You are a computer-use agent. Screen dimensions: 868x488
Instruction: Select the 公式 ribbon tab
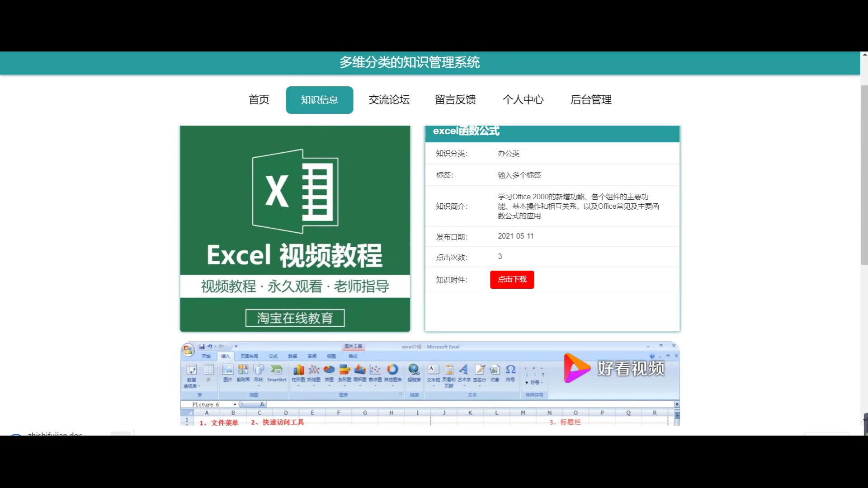pos(273,356)
